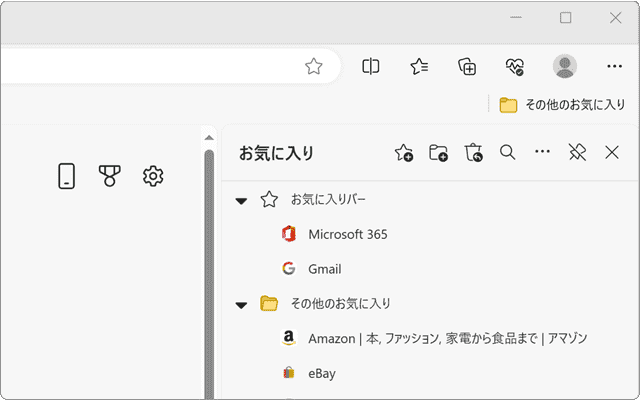Screen dimensions: 640x400
Task: Open page settings gear icon
Action: click(x=153, y=176)
